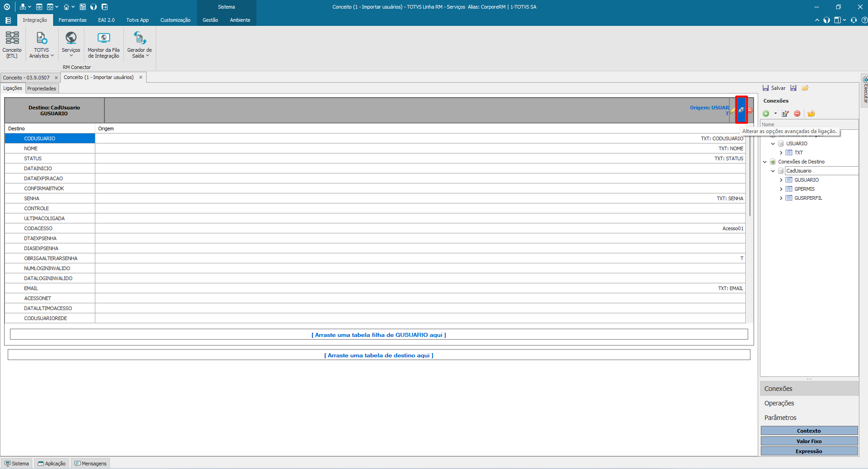Open a file using the folder icon

point(805,88)
